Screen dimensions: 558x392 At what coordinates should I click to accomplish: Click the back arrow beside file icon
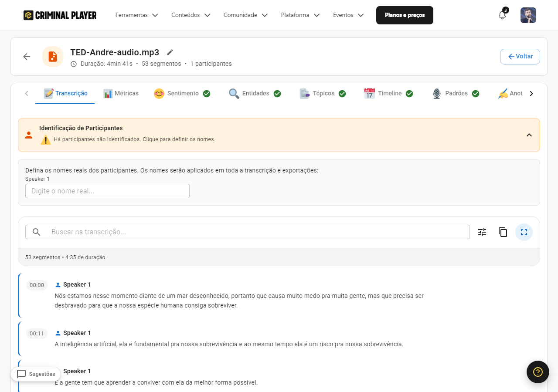(x=27, y=57)
